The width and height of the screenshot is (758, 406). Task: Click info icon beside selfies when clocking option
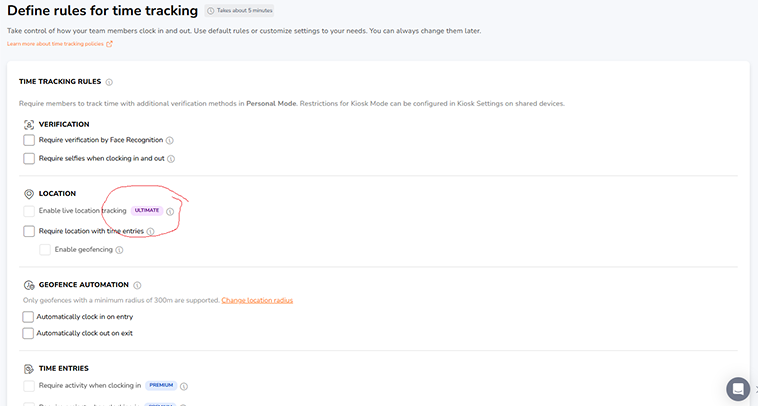click(x=171, y=158)
